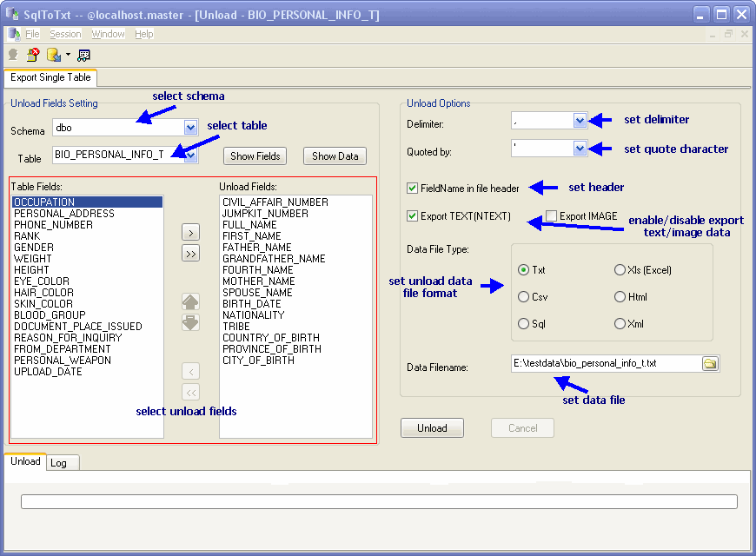Viewport: 756px width, 556px height.
Task: Open the Quoted by dropdown
Action: (x=580, y=149)
